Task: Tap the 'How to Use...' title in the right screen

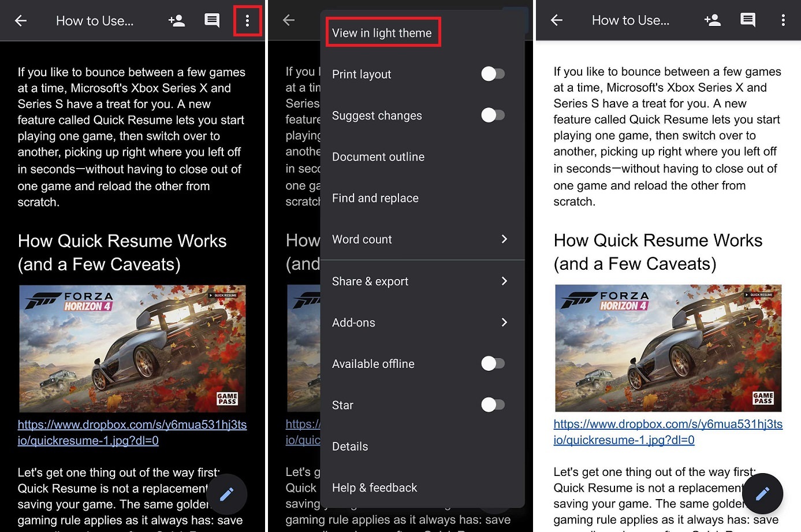Action: pyautogui.click(x=631, y=20)
